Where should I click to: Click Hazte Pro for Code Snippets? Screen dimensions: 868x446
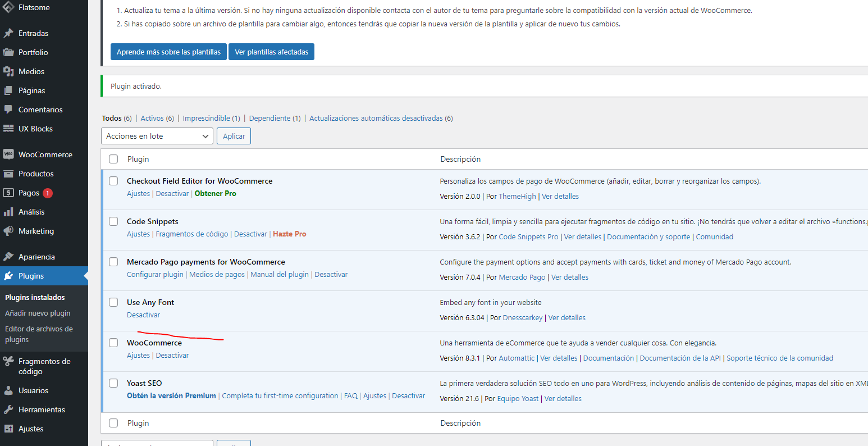(x=289, y=234)
